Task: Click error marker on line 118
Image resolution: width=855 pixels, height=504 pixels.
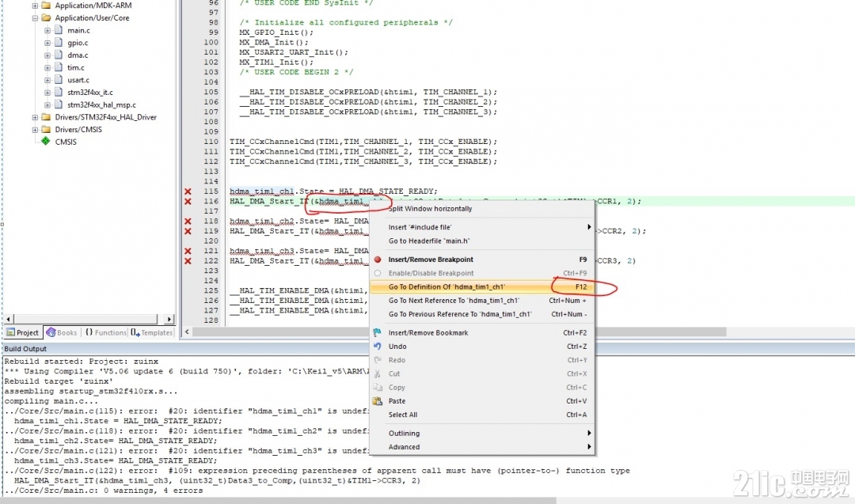Action: point(188,222)
